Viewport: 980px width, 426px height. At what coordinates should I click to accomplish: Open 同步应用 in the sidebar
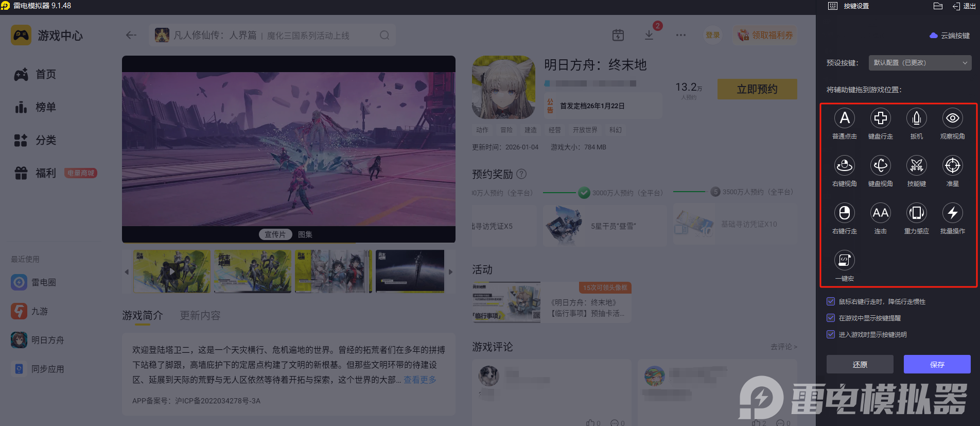[x=38, y=369]
